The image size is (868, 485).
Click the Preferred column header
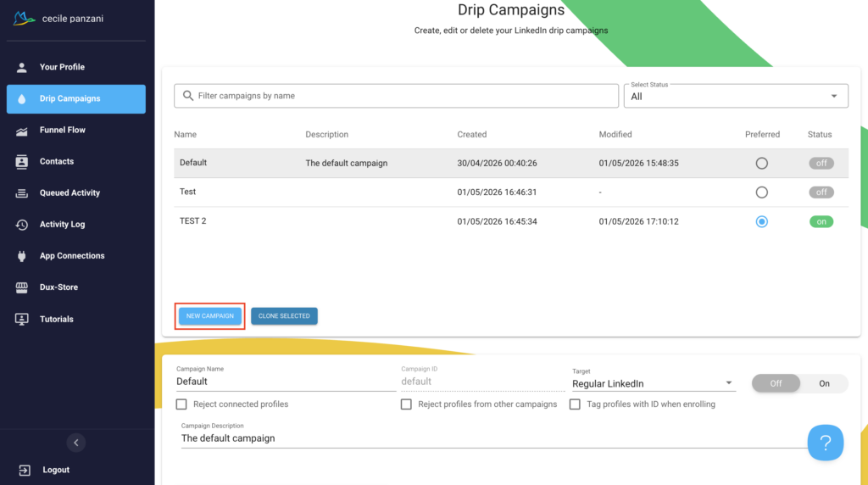[x=762, y=135]
